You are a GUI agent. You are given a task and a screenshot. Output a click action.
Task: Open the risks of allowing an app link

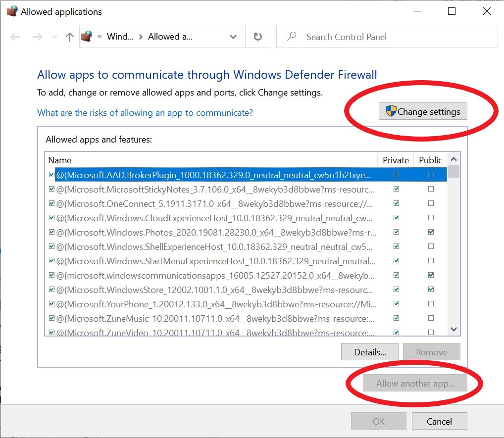[x=145, y=113]
